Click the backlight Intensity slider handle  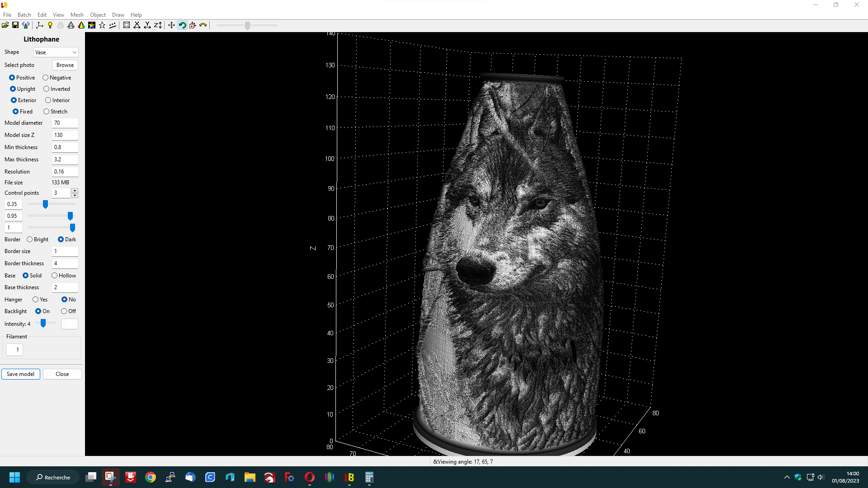pos(43,324)
